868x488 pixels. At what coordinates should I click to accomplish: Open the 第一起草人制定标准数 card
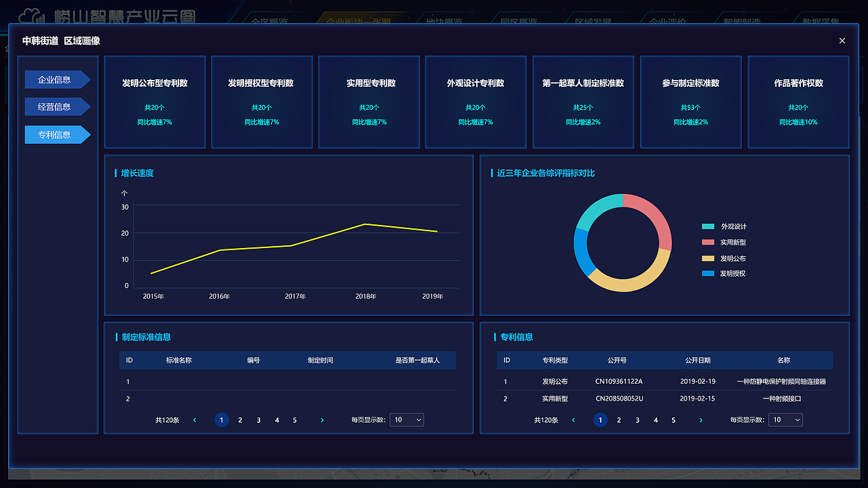pos(583,102)
